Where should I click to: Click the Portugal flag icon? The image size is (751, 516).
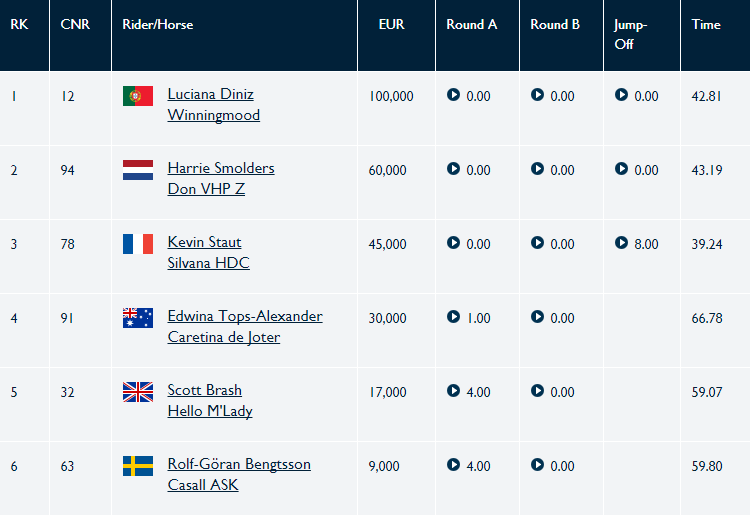[x=138, y=96]
